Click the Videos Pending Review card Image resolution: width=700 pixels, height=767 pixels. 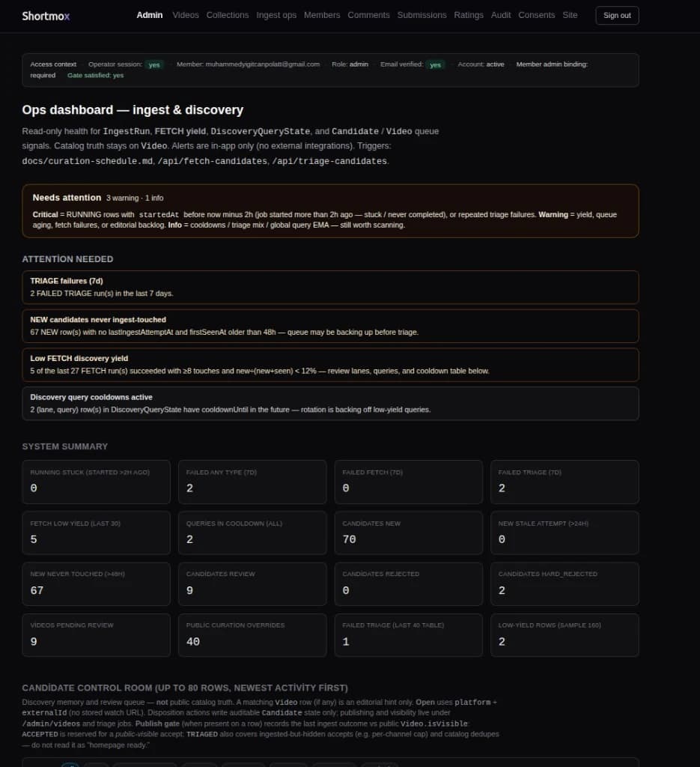97,635
